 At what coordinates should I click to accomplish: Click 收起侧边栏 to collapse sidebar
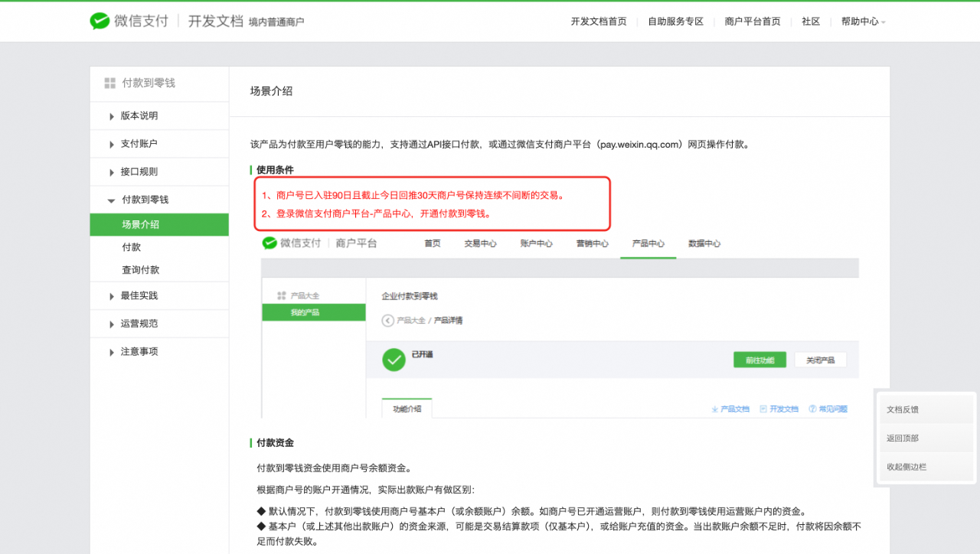click(926, 467)
